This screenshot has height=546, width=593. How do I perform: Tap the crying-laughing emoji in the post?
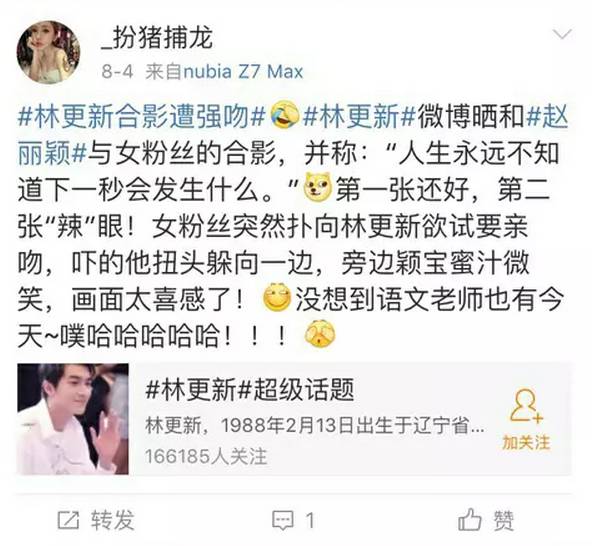285,117
